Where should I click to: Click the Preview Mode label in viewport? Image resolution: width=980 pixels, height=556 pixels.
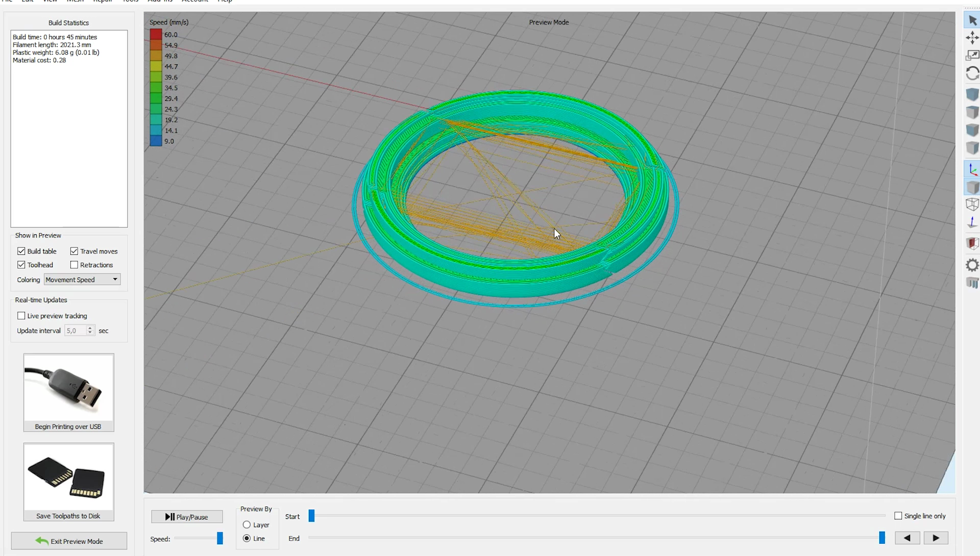click(x=549, y=22)
